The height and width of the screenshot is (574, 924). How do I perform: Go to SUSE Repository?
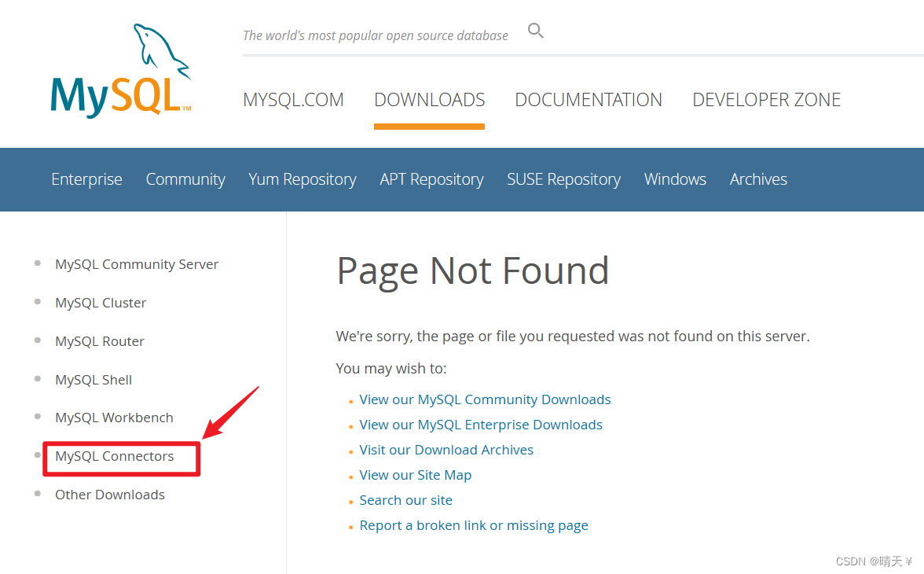[x=564, y=179]
